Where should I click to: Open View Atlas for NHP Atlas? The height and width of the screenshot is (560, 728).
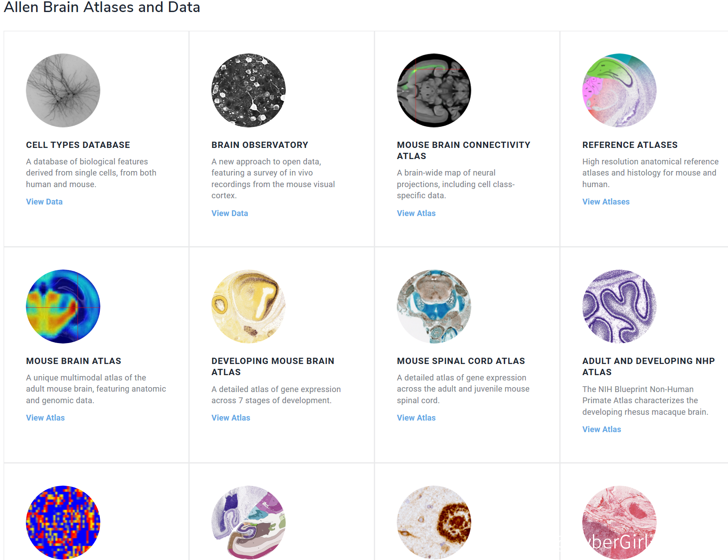click(x=601, y=429)
